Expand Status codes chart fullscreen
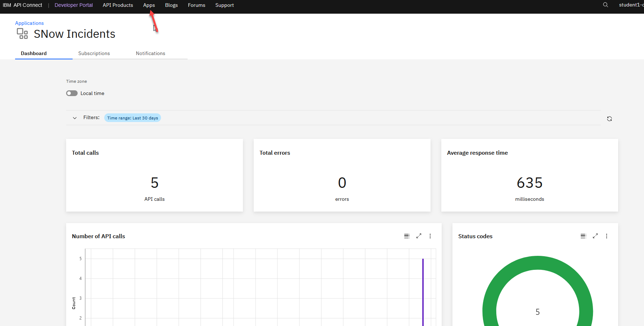This screenshot has width=644, height=326. pyautogui.click(x=595, y=236)
